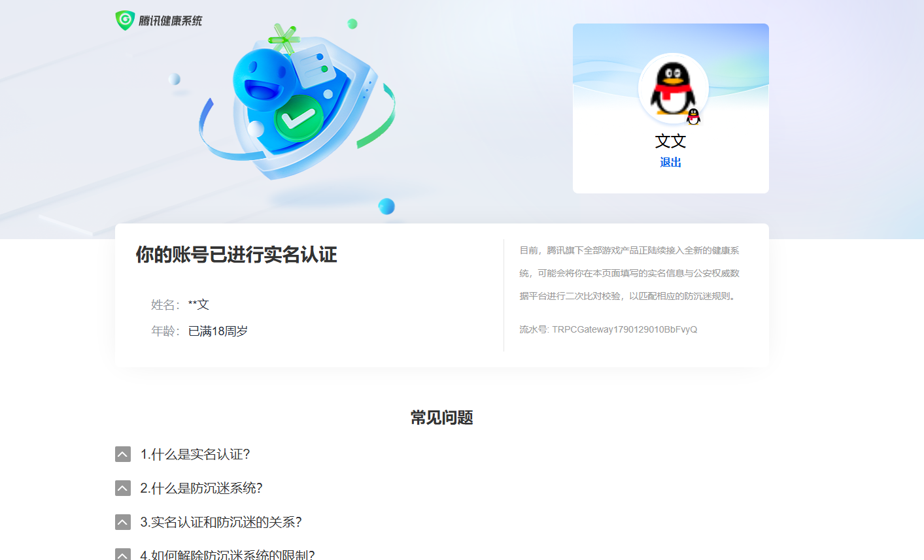Click the 常见问题 section heading
The width and height of the screenshot is (924, 560).
(442, 418)
